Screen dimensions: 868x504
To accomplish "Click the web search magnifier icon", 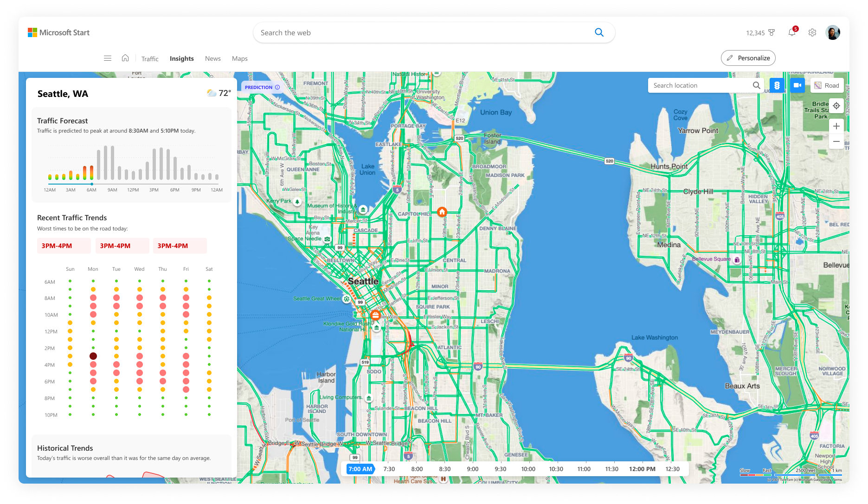I will click(x=599, y=32).
